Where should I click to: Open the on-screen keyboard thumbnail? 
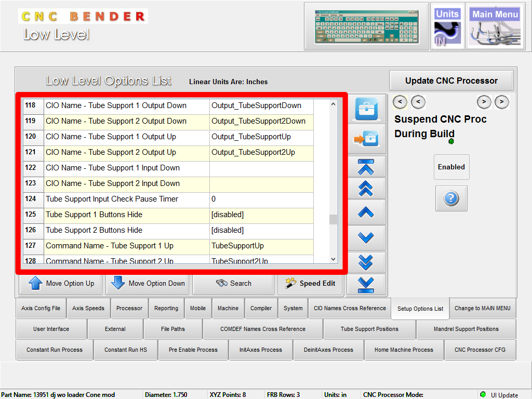click(366, 26)
